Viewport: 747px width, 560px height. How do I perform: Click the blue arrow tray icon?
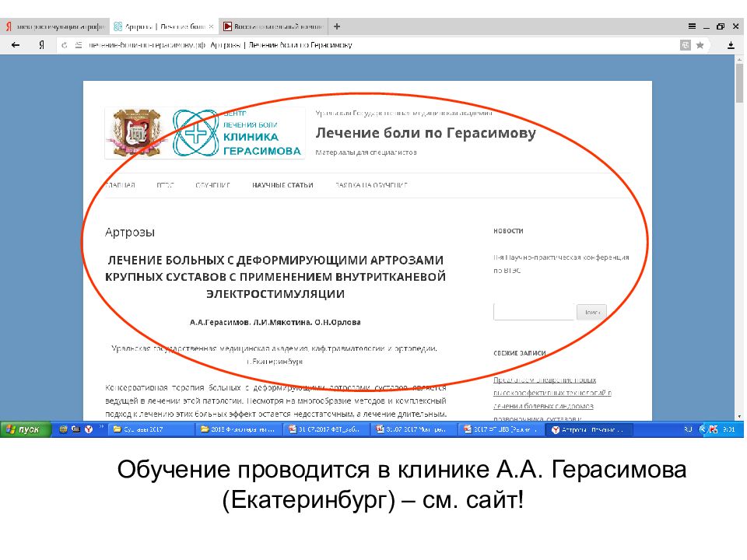(x=702, y=429)
